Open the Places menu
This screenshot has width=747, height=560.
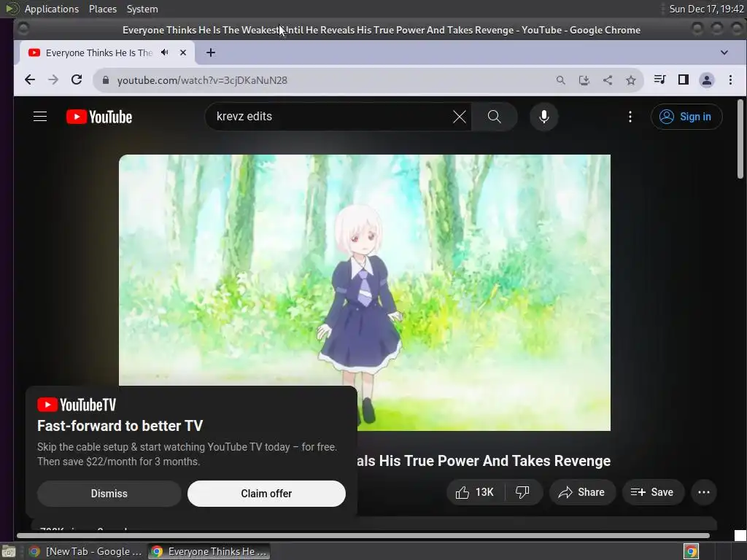(103, 9)
